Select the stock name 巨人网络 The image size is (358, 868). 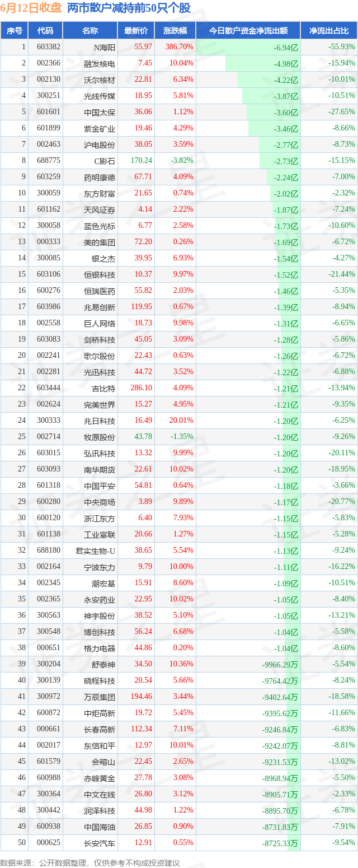click(100, 323)
